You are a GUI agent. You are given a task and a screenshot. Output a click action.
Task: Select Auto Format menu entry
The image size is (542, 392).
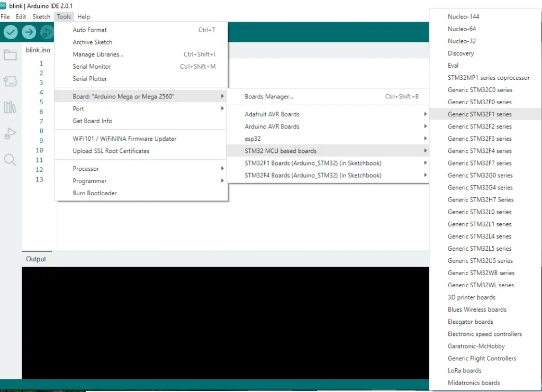141,30
